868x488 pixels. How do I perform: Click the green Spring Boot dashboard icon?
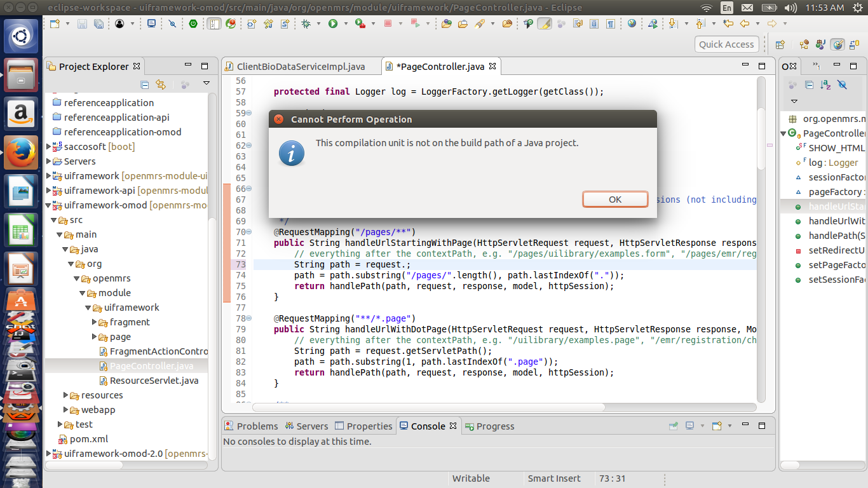click(x=193, y=24)
